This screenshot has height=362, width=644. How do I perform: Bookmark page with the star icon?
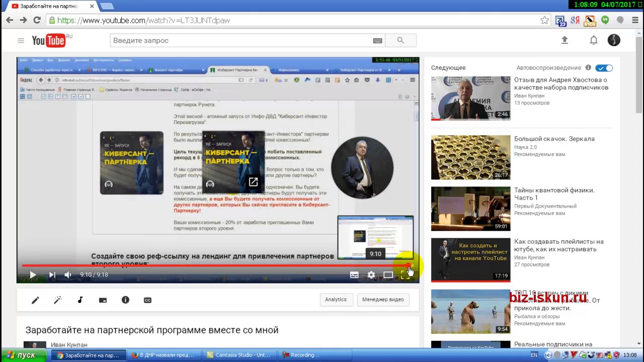(x=544, y=20)
